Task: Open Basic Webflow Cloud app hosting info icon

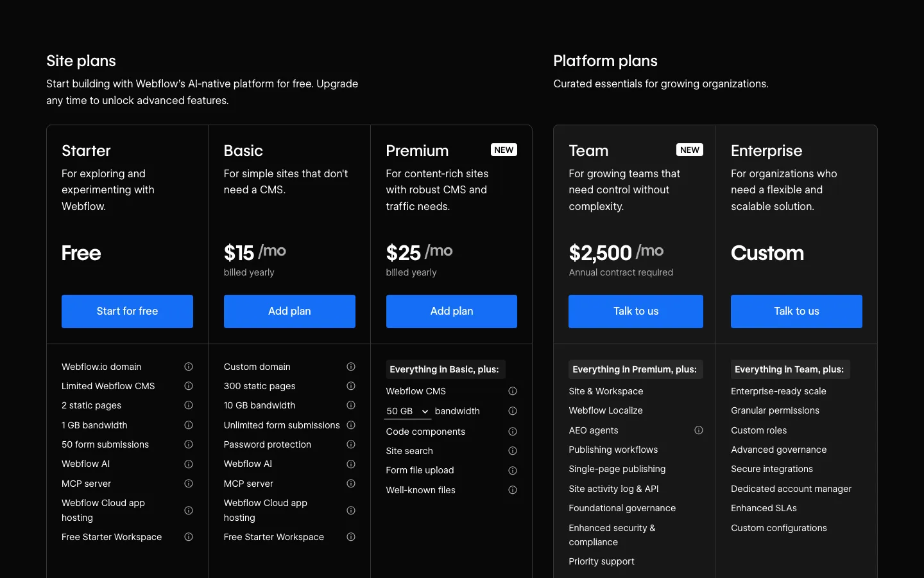Action: [x=351, y=511]
